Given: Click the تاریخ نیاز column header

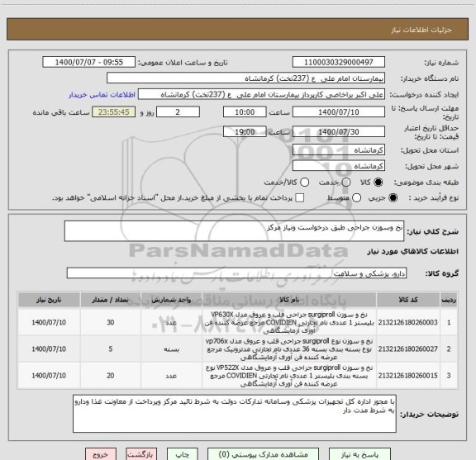Looking at the screenshot, I should (x=49, y=300).
